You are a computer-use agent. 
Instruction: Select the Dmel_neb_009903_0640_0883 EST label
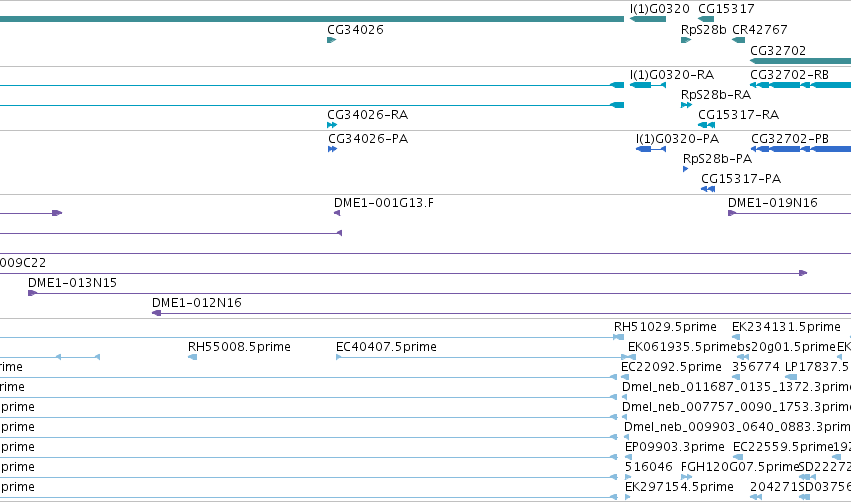738,428
